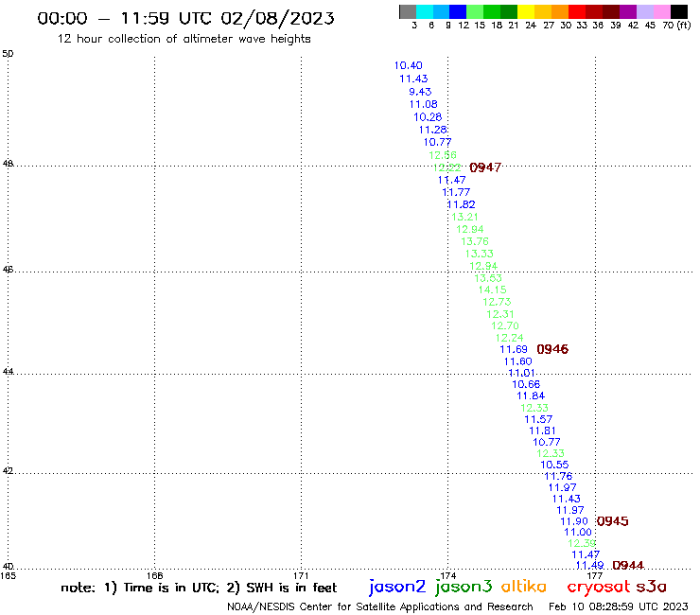Select the 'Feb 10 08:28:59 UTC 2023' timestamp
The image size is (700, 615).
[x=619, y=606]
